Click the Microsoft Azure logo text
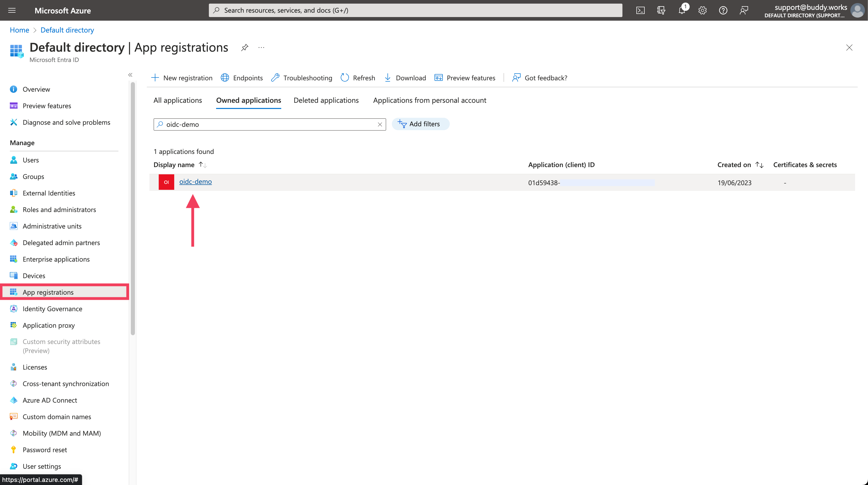Image resolution: width=868 pixels, height=485 pixels. coord(63,10)
